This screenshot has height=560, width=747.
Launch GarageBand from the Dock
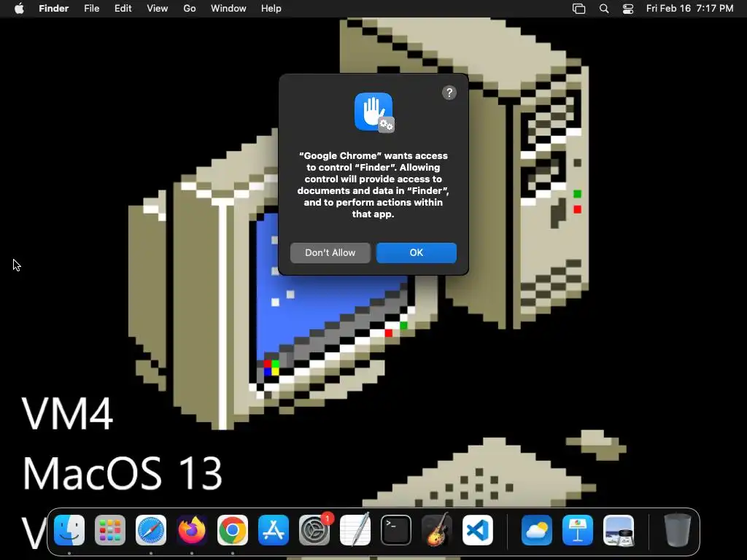[437, 530]
